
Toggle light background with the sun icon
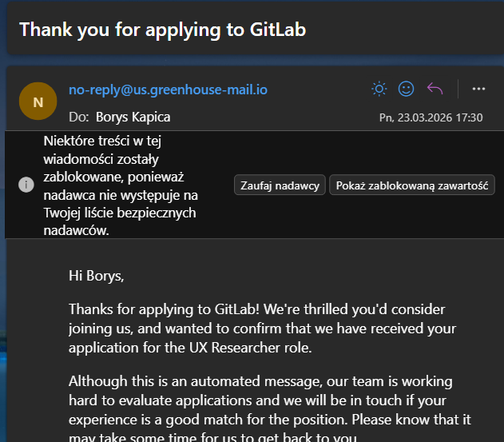coord(379,89)
